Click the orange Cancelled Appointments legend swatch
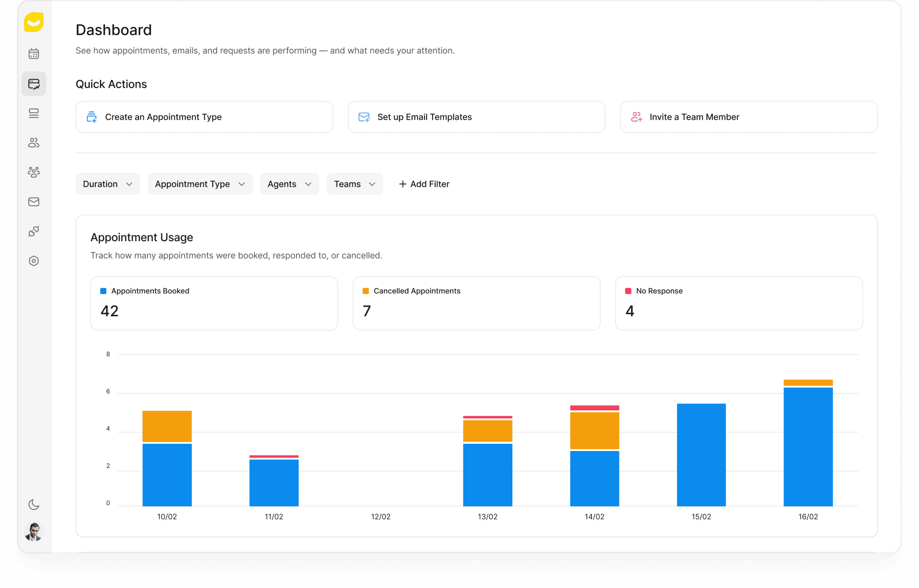This screenshot has height=588, width=919. 365,291
